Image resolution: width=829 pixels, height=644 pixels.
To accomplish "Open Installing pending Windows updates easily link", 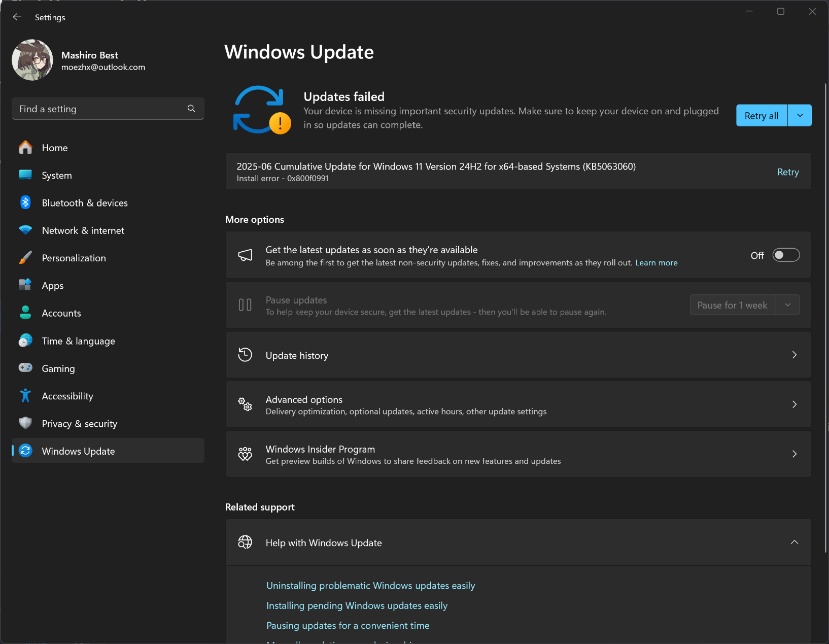I will 357,605.
